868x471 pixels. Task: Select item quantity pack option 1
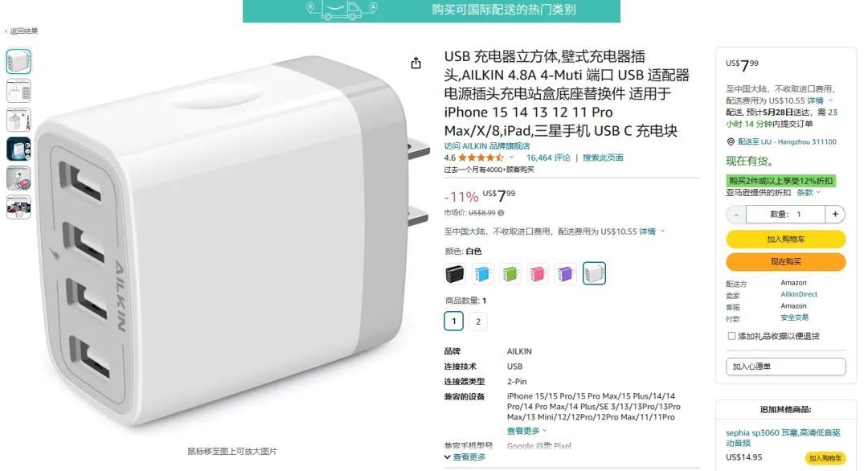point(454,321)
